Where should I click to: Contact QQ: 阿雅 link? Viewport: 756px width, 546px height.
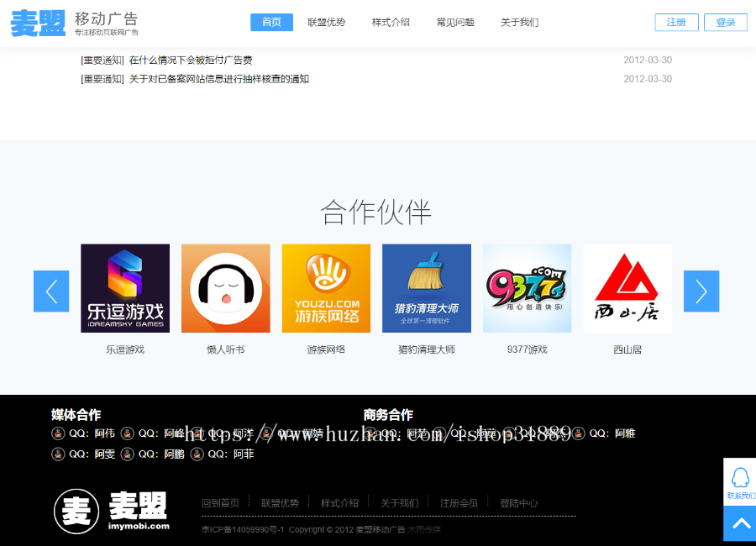click(x=612, y=433)
